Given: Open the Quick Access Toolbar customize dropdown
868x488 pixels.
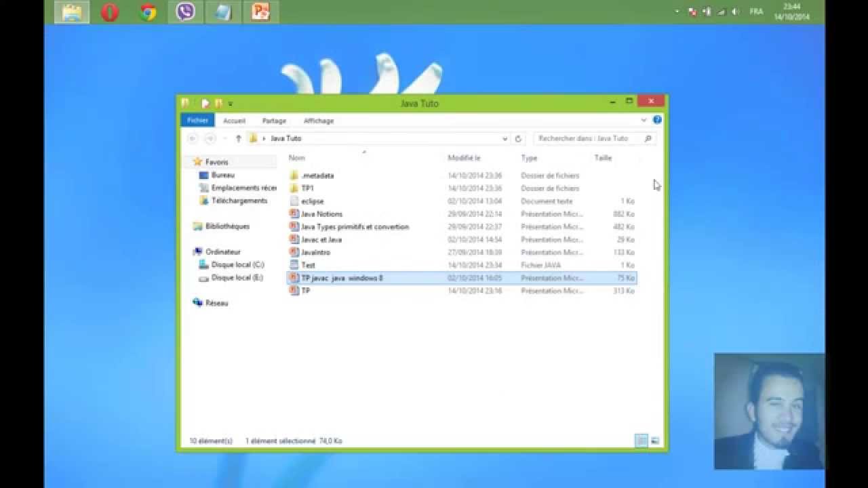Looking at the screenshot, I should click(231, 104).
